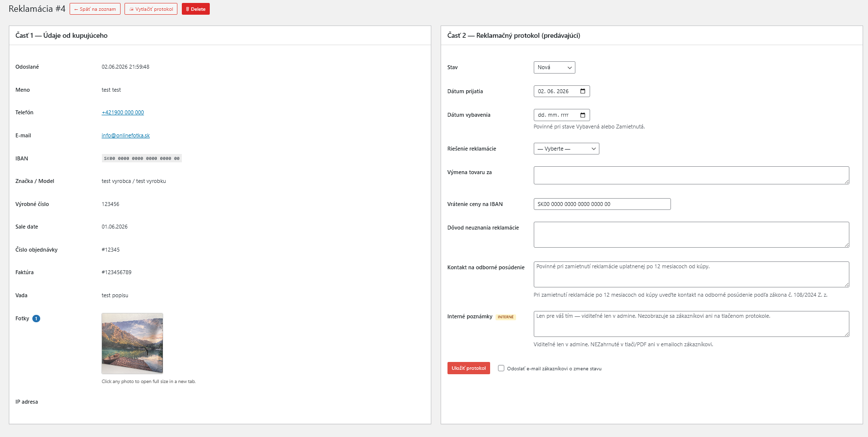
Task: Focus the Interné poznámky text area
Action: 691,324
